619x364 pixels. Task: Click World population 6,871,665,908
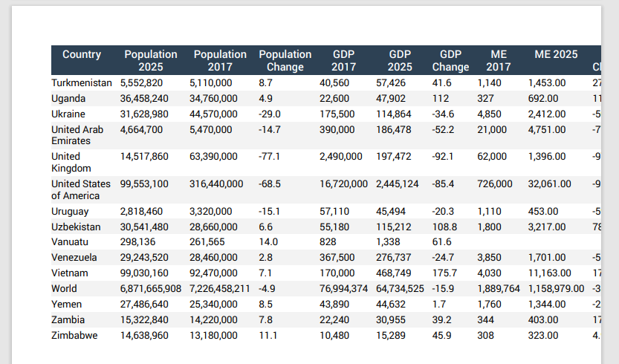(x=151, y=289)
